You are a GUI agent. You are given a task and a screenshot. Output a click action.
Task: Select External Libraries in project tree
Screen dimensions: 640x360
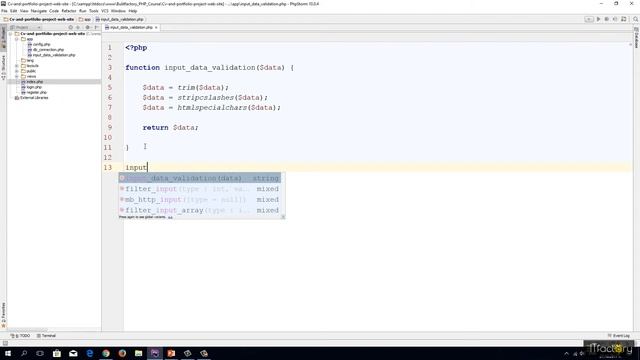(x=31, y=98)
